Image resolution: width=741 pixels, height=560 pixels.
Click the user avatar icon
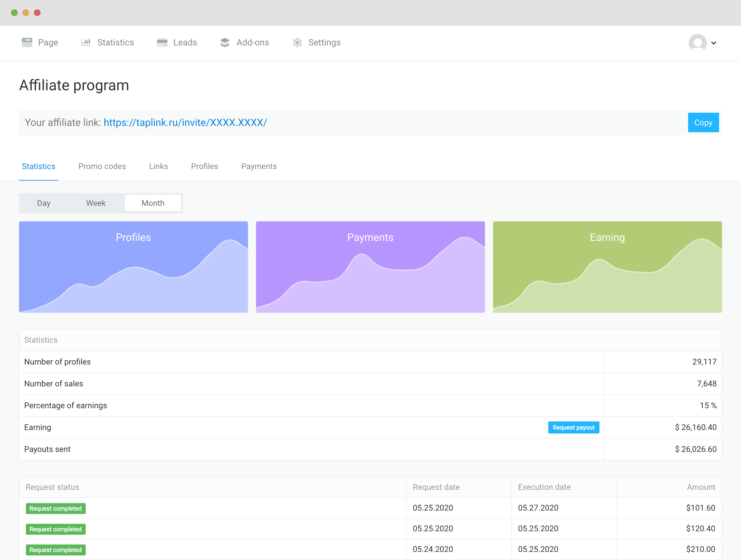(698, 43)
